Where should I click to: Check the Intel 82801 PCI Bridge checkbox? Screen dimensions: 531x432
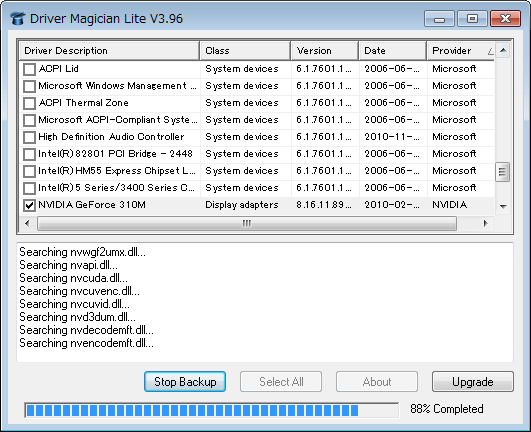(29, 154)
